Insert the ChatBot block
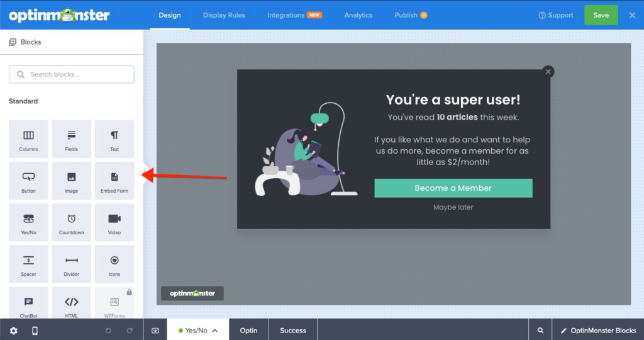This screenshot has width=644, height=340. (x=28, y=305)
